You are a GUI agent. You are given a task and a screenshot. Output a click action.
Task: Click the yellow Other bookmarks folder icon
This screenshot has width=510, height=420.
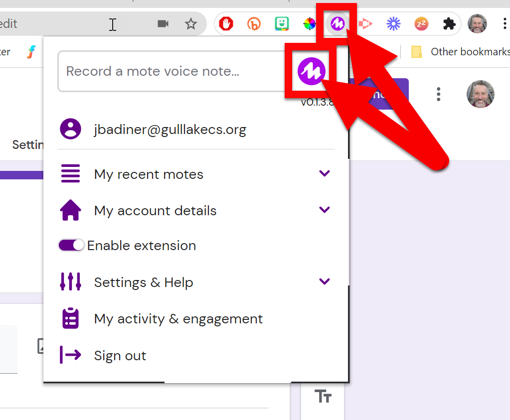click(x=417, y=52)
